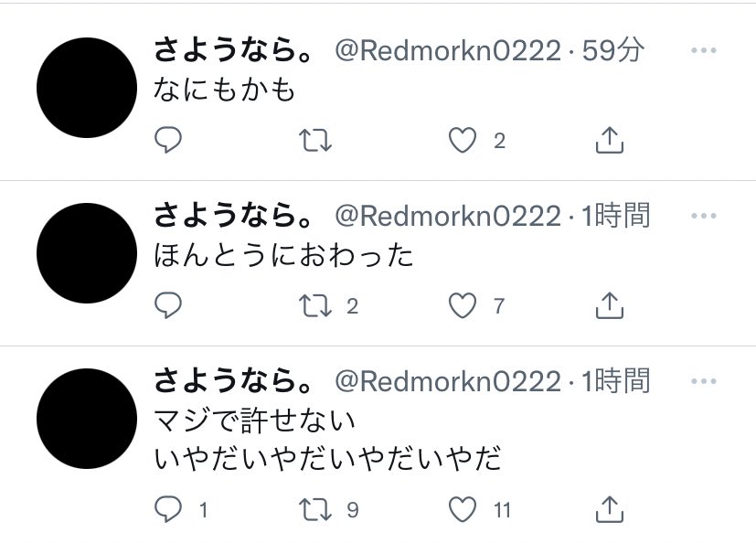Retweet the なにもかも tweet
The height and width of the screenshot is (543, 756).
tap(315, 141)
